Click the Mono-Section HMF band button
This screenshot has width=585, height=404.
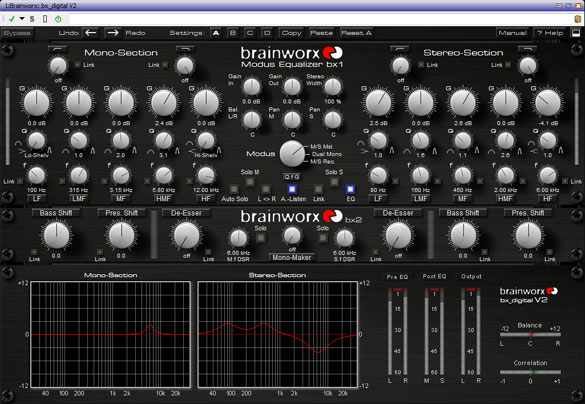click(x=163, y=199)
